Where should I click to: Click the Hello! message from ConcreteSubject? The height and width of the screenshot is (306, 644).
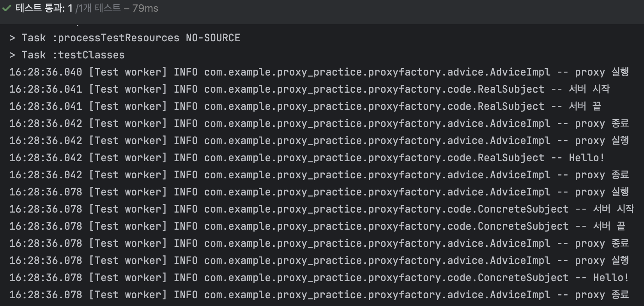point(608,277)
